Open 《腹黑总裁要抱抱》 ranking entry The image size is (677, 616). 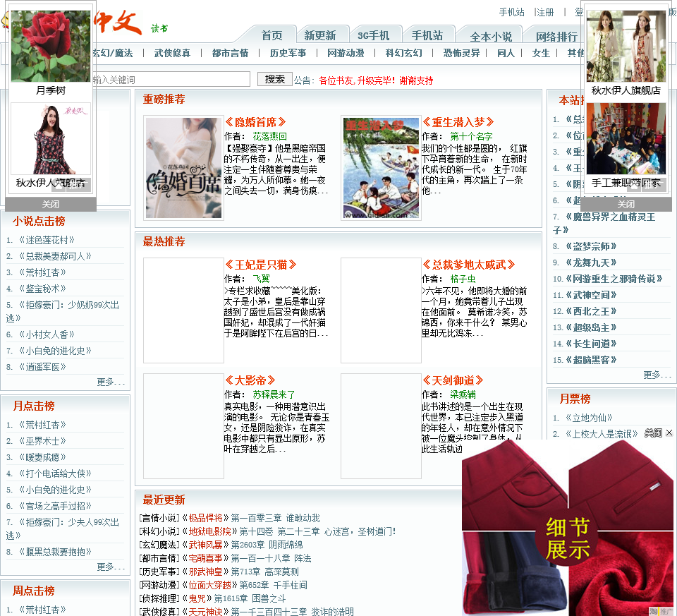(x=55, y=552)
